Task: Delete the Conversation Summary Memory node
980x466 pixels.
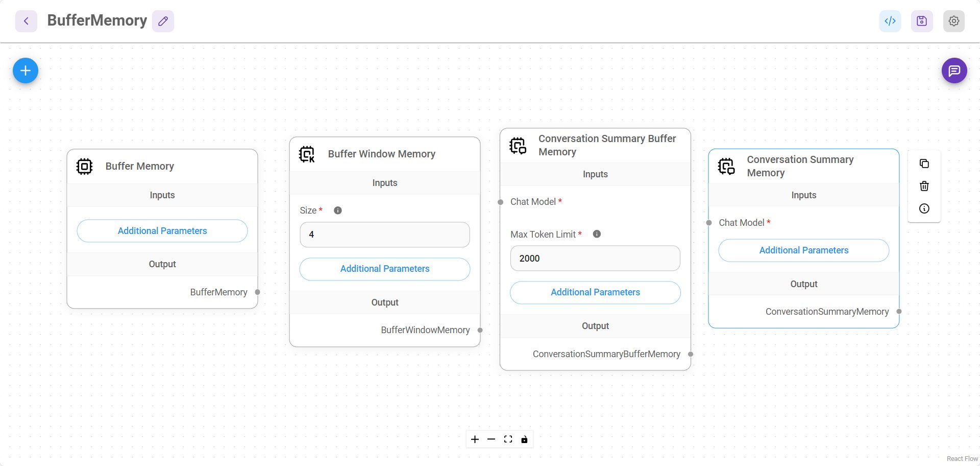Action: (x=924, y=186)
